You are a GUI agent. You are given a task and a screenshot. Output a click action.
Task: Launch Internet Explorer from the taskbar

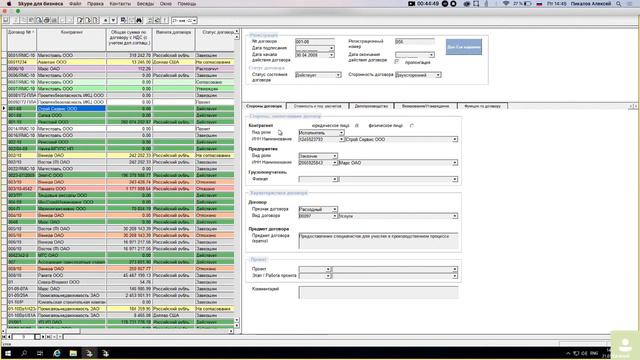(x=57, y=353)
